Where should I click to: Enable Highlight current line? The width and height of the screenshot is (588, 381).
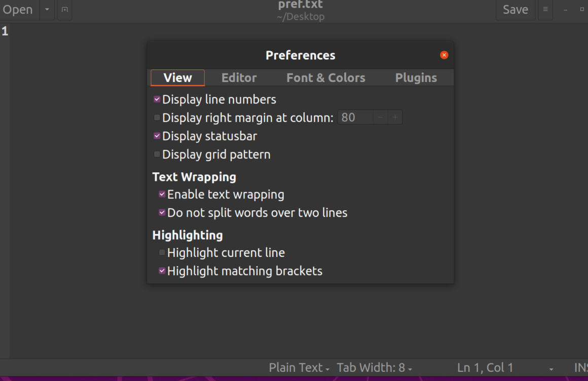pyautogui.click(x=162, y=252)
